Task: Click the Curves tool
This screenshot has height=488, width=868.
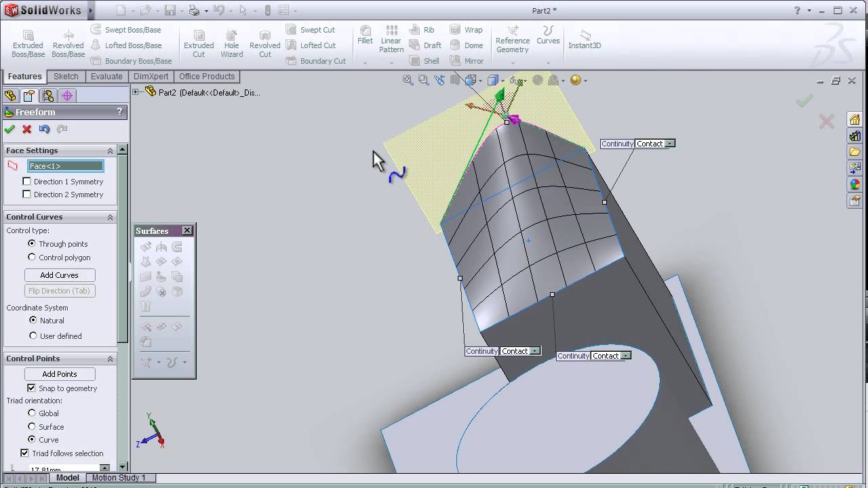Action: pos(548,35)
